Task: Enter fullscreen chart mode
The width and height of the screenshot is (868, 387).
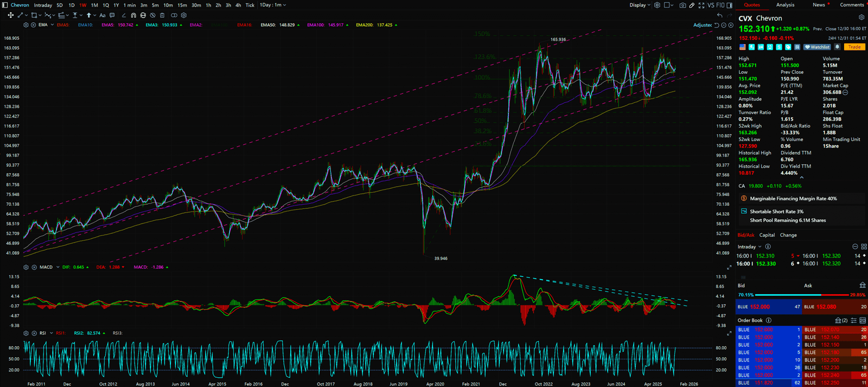Action: [701, 5]
